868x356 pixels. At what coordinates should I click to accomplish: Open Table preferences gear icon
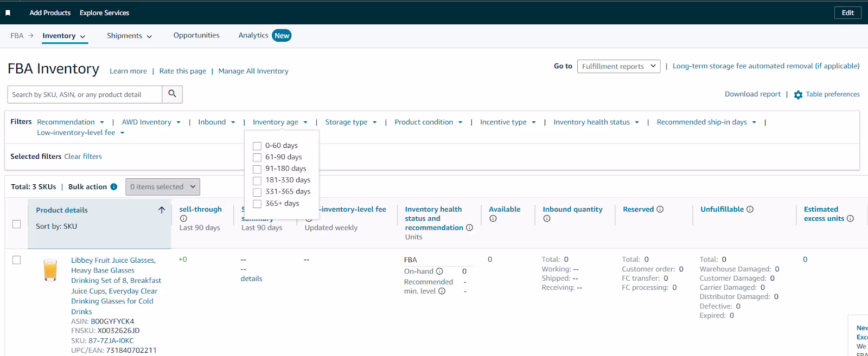798,95
